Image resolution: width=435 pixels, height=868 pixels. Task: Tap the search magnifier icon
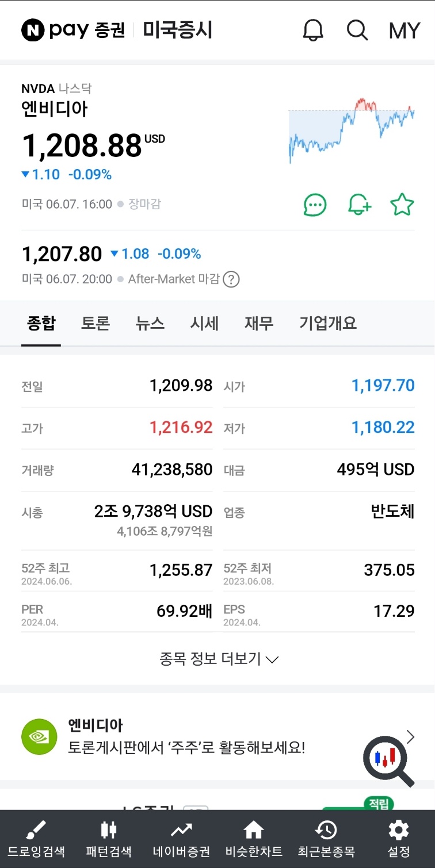pos(357,30)
